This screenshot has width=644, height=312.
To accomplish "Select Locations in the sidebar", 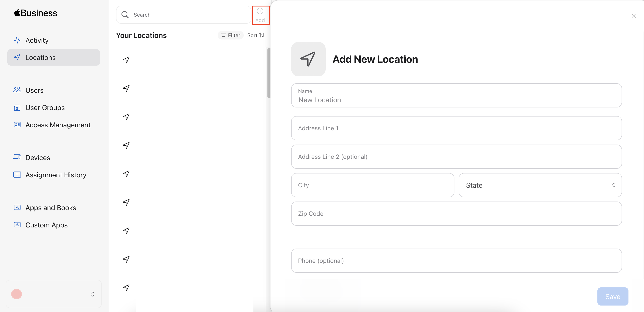I will pyautogui.click(x=53, y=58).
